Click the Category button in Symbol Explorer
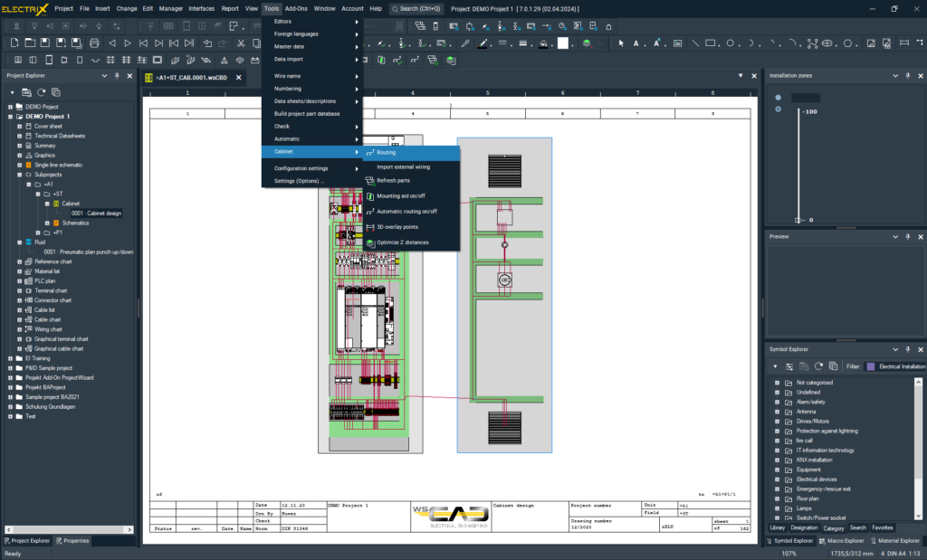This screenshot has height=560, width=927. (x=833, y=527)
